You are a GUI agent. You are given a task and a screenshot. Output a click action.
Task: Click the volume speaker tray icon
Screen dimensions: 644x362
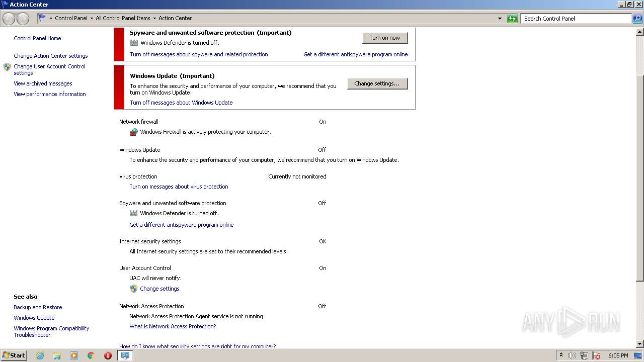pyautogui.click(x=572, y=355)
